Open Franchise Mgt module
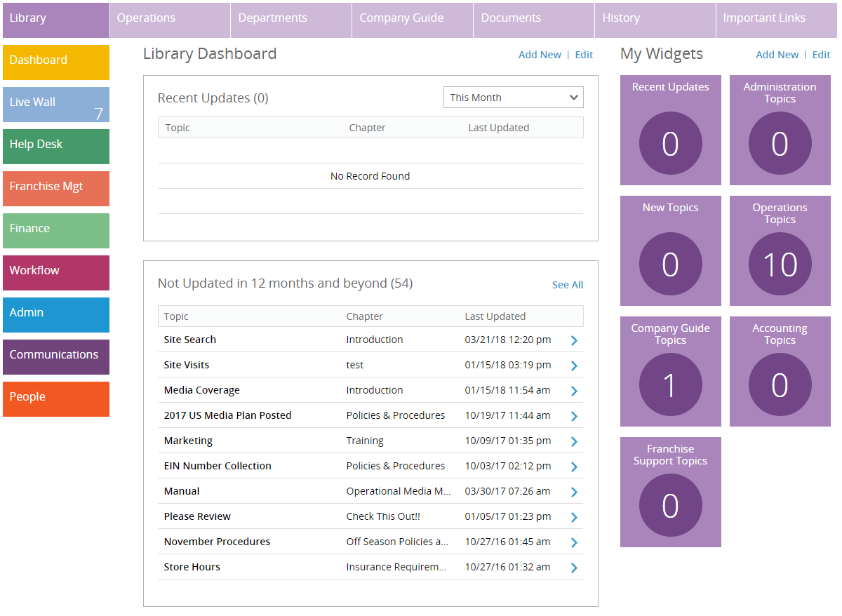The height and width of the screenshot is (616, 842). pos(56,189)
